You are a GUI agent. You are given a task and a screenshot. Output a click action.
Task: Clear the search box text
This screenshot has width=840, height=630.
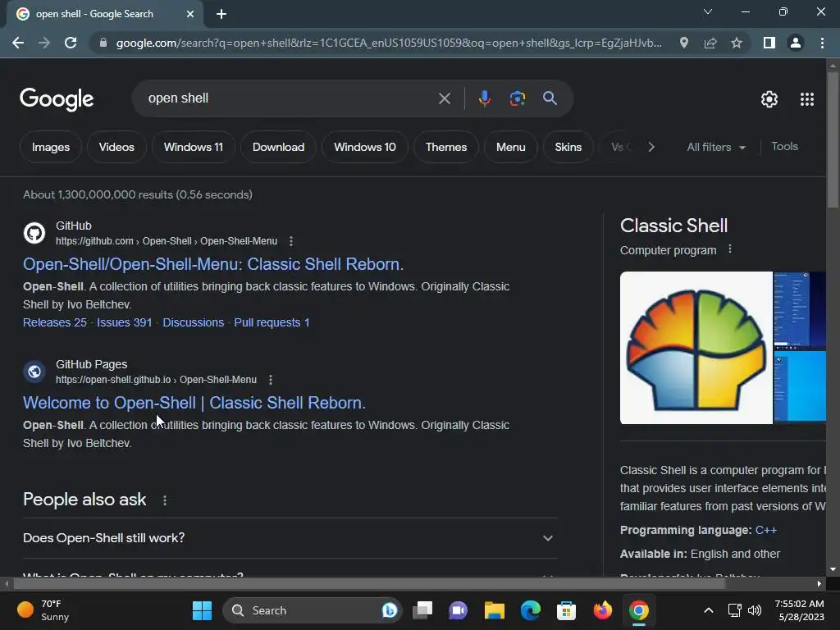(x=444, y=98)
